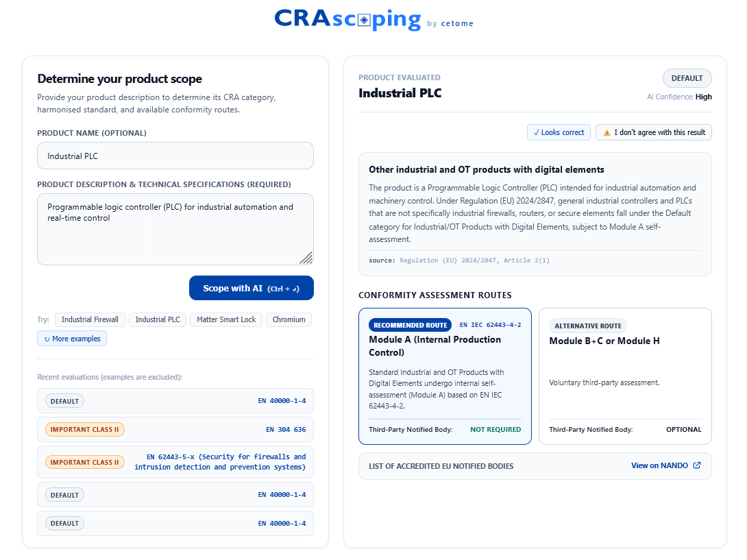Click OPTIONAL notified body status
Image resolution: width=747 pixels, height=560 pixels.
click(x=684, y=429)
